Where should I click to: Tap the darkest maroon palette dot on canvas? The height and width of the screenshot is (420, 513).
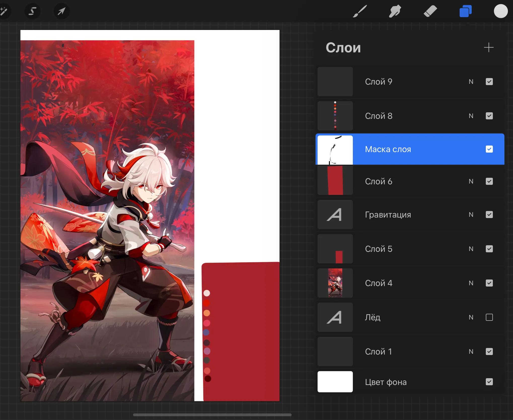[208, 378]
